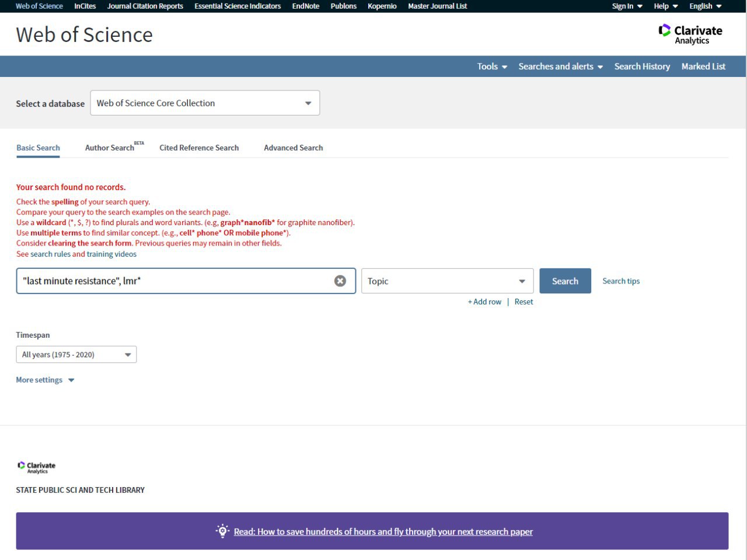747x560 pixels.
Task: Switch to Basic Search tab
Action: click(x=38, y=148)
